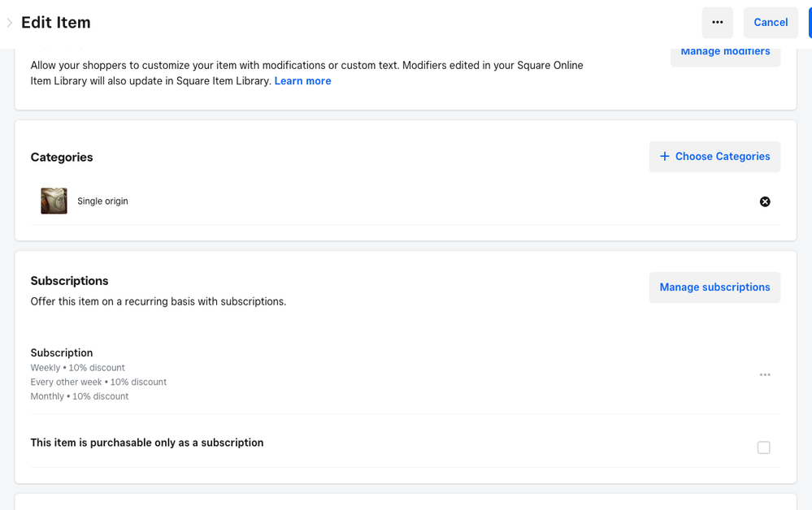
Task: Open Choose Categories picker
Action: (714, 157)
